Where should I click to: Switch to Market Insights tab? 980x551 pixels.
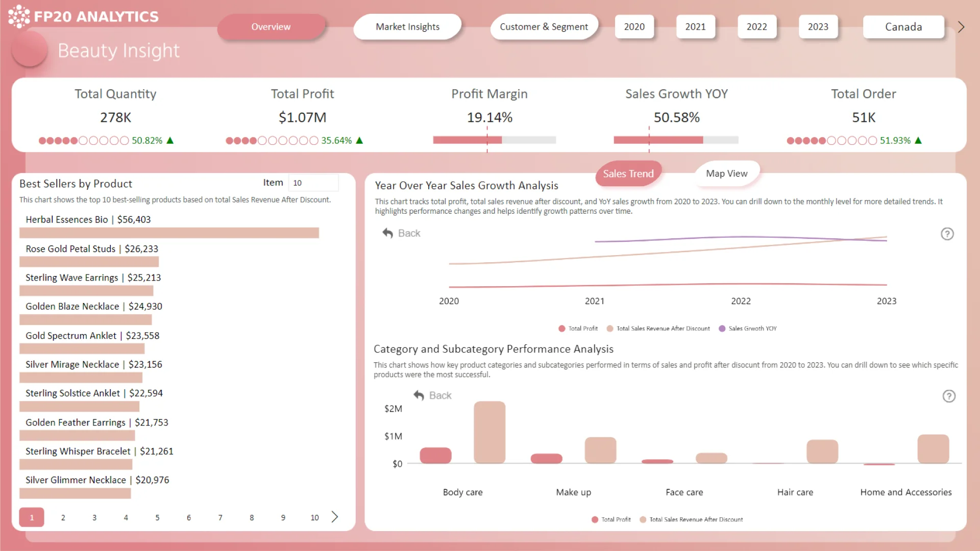407,27
